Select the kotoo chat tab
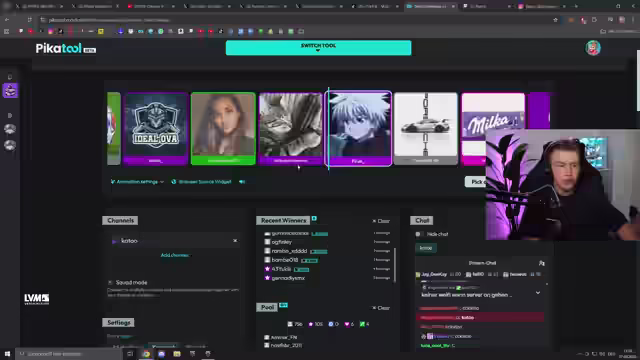Image resolution: width=640 pixels, height=360 pixels. (x=426, y=248)
